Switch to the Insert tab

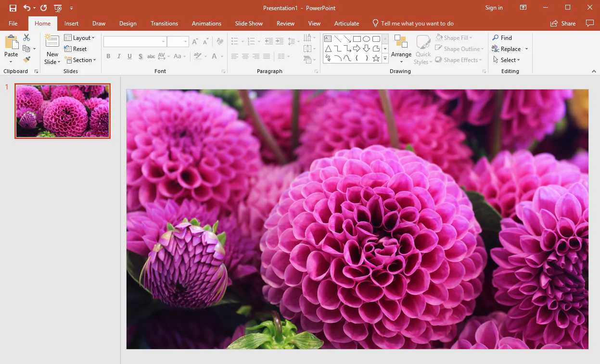pos(72,23)
